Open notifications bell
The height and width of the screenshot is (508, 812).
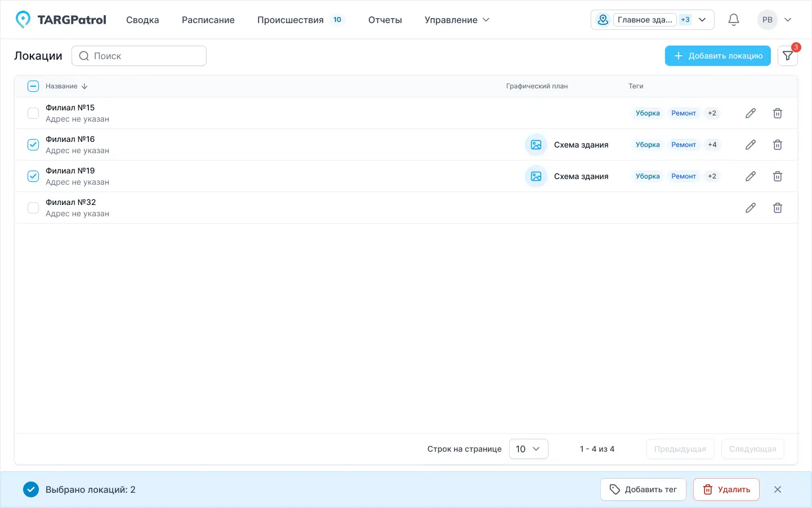[x=733, y=20]
